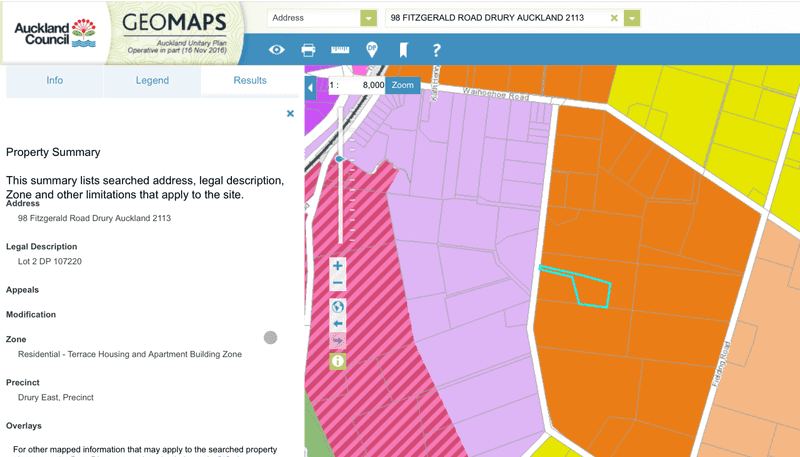Zoom in with the plus button

pos(337,266)
